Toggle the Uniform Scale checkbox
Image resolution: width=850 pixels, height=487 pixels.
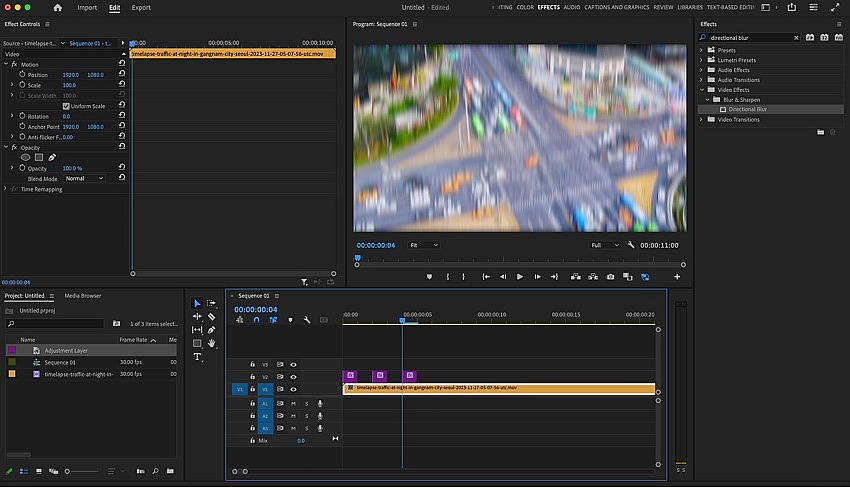(x=66, y=106)
